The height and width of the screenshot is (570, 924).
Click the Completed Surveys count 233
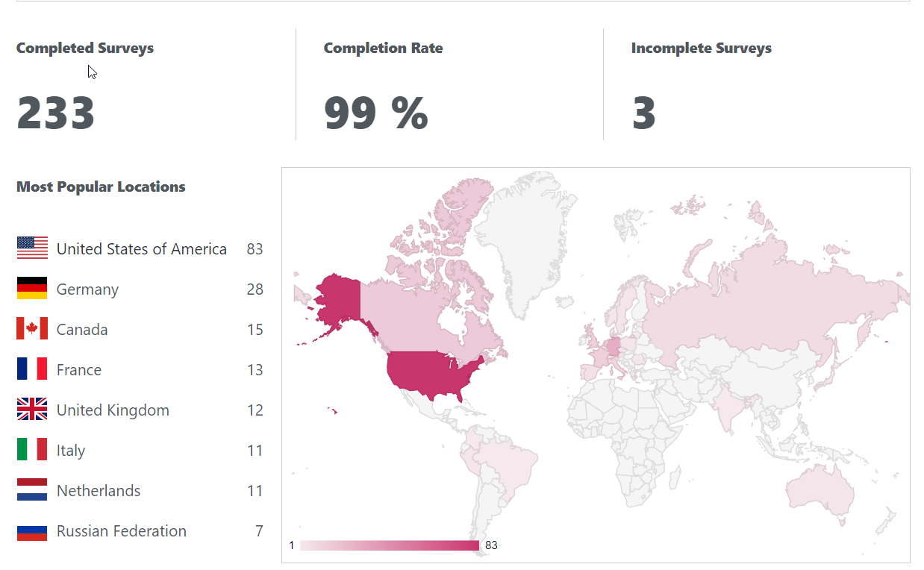pyautogui.click(x=56, y=113)
